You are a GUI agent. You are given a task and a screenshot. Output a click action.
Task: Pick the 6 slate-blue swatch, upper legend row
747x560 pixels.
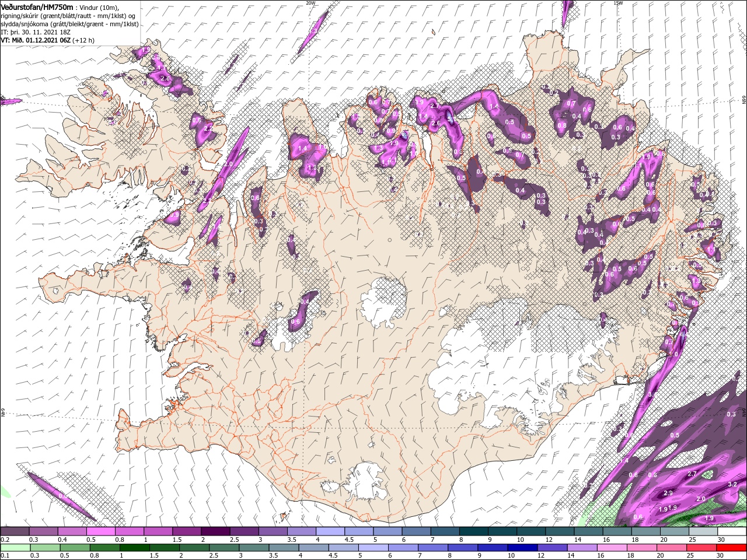tap(416, 531)
